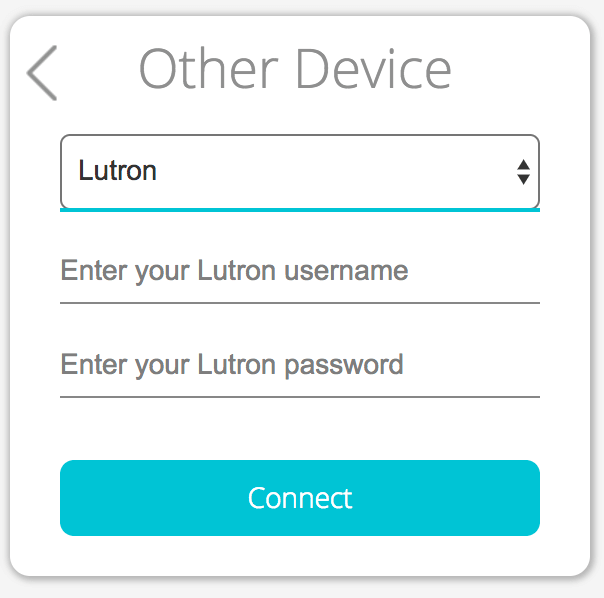Click the teal Connect button
This screenshot has width=604, height=598.
click(x=299, y=498)
